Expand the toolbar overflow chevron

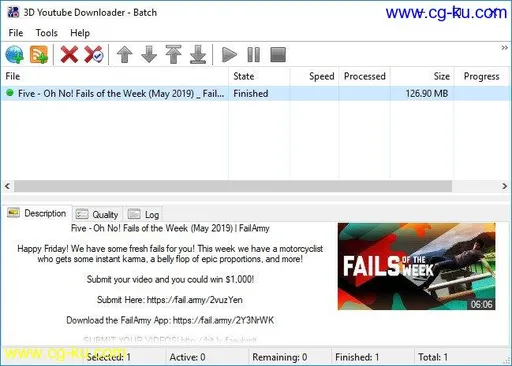click(x=504, y=48)
